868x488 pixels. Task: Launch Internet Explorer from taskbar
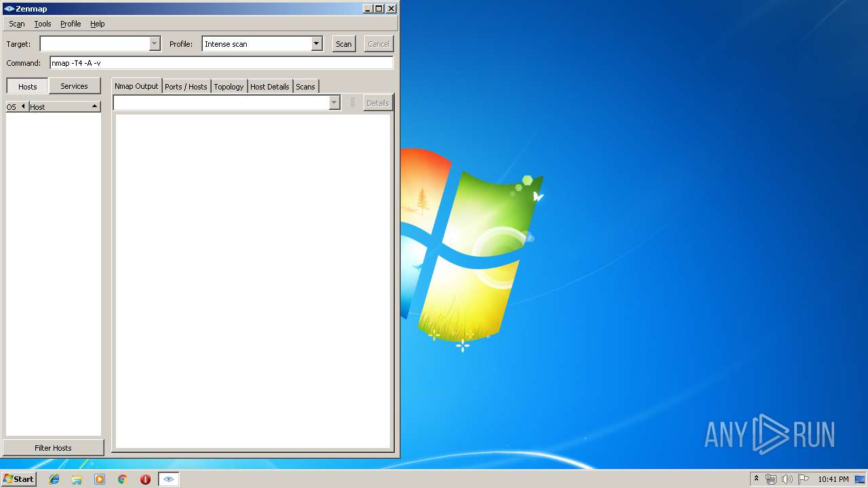click(x=54, y=479)
